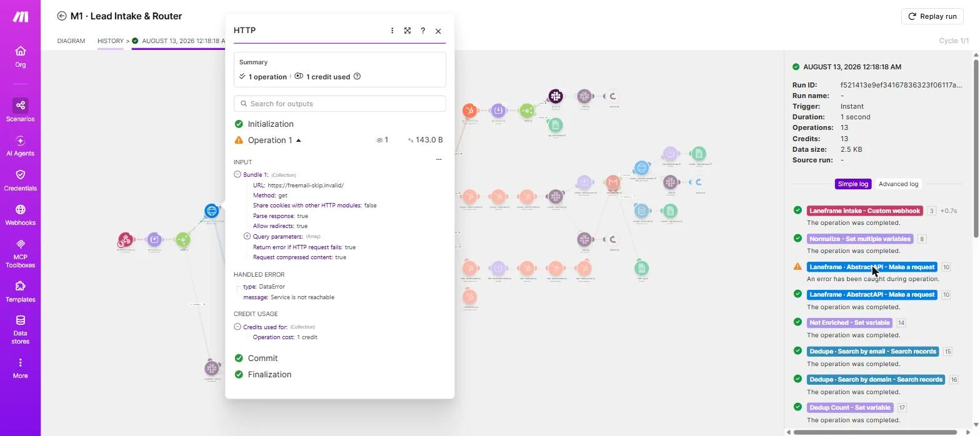Switch to the HISTORY tab
Screen dimensions: 980x436
[111, 41]
